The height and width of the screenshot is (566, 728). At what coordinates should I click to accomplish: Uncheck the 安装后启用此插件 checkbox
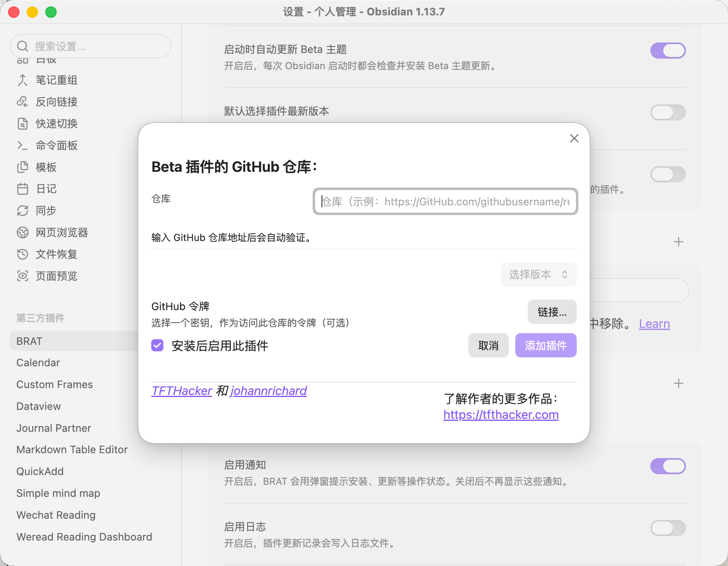pyautogui.click(x=157, y=346)
